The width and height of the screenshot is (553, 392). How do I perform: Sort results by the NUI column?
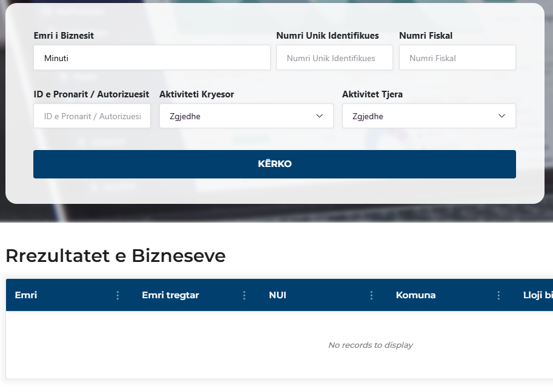pyautogui.click(x=277, y=295)
